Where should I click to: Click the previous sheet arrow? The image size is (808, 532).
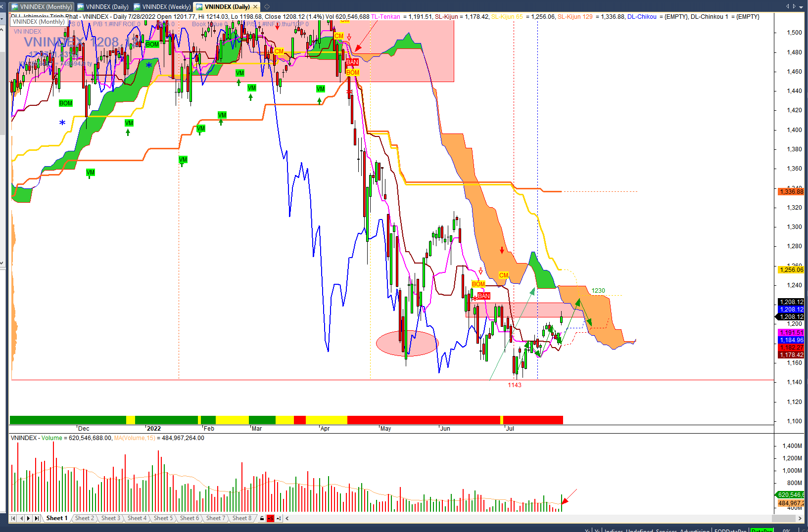click(x=21, y=518)
